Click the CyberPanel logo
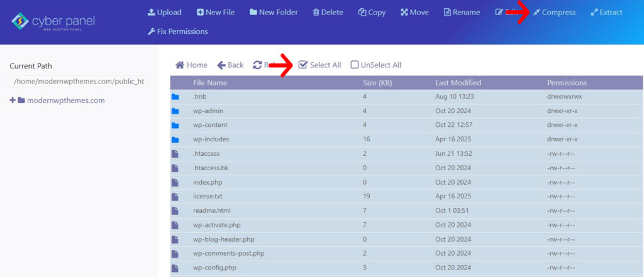 [x=53, y=21]
